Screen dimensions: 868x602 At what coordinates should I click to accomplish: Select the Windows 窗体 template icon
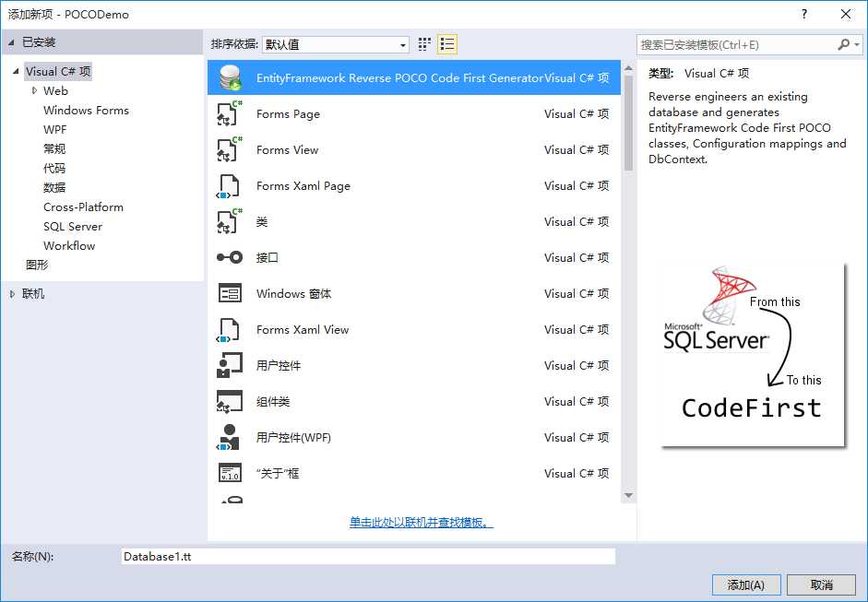coord(230,293)
